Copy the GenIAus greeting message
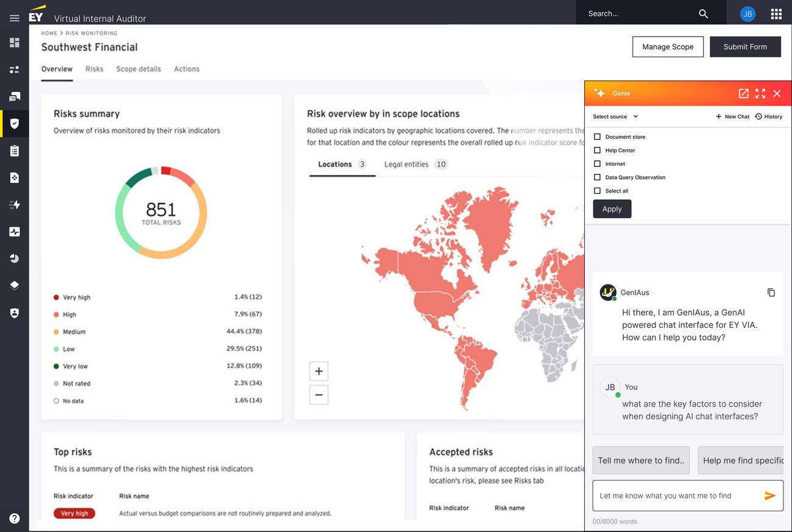The image size is (792, 532). point(771,293)
